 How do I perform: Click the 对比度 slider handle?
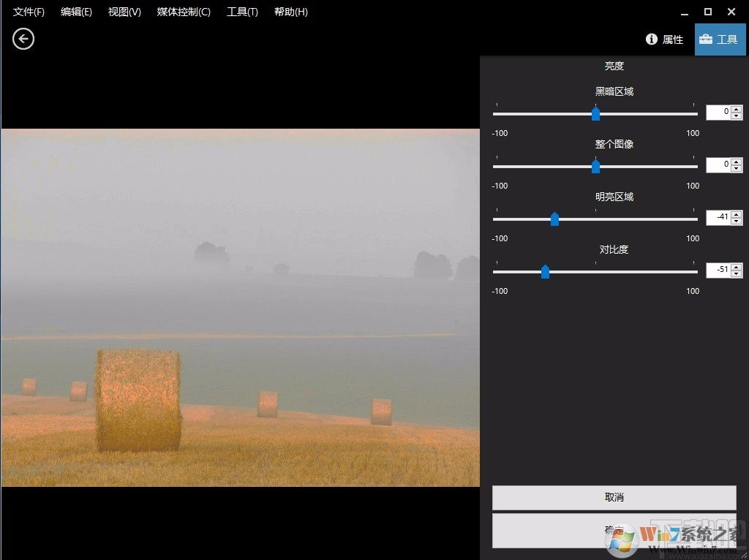point(545,271)
